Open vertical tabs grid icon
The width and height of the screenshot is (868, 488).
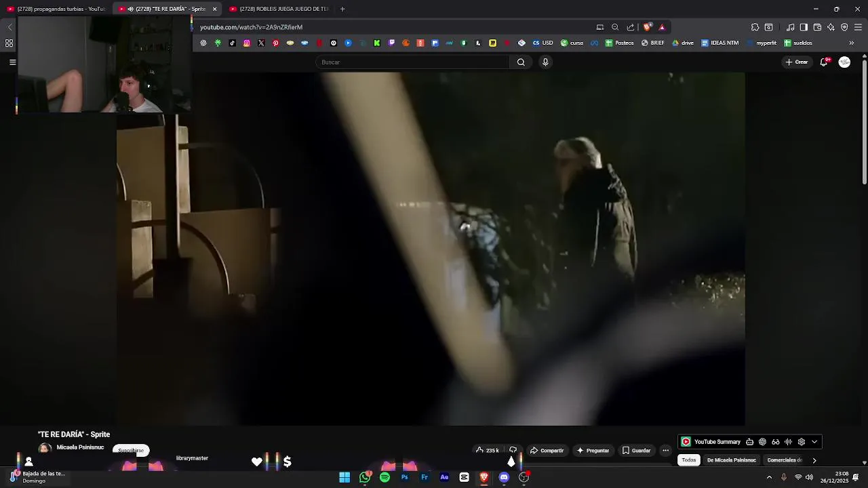coord(9,43)
